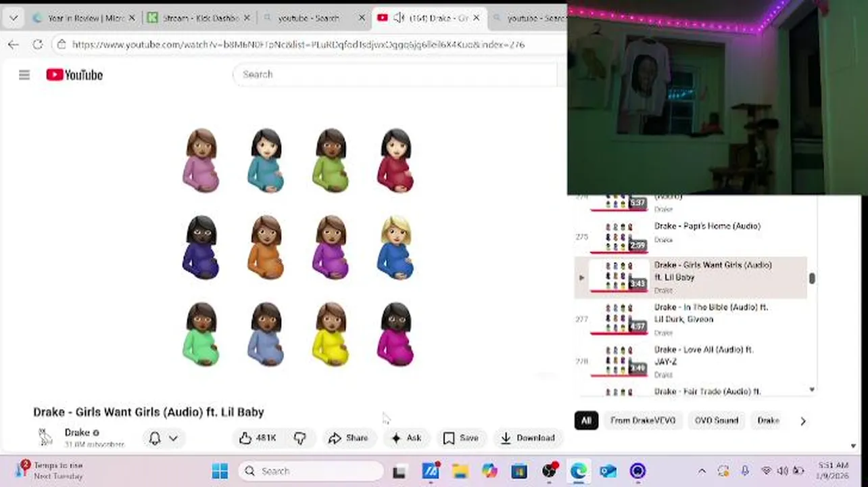Close the Drake YouTube tab
The height and width of the screenshot is (487, 868).
(477, 18)
